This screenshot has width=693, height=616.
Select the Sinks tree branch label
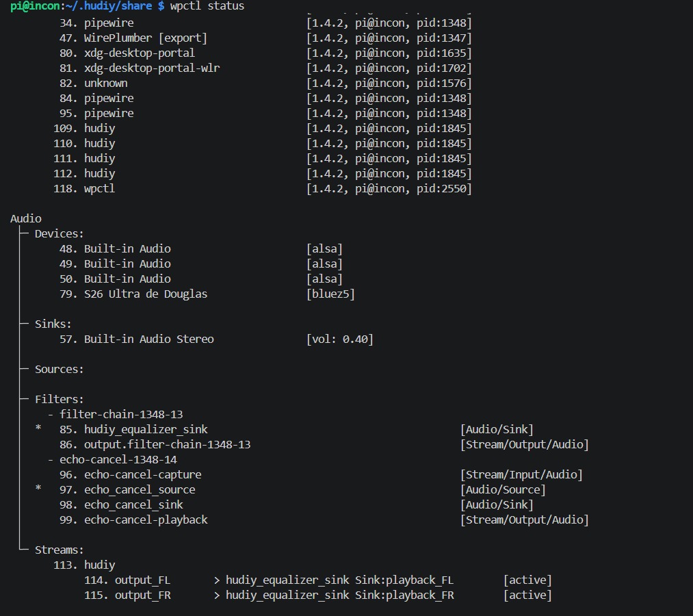53,324
